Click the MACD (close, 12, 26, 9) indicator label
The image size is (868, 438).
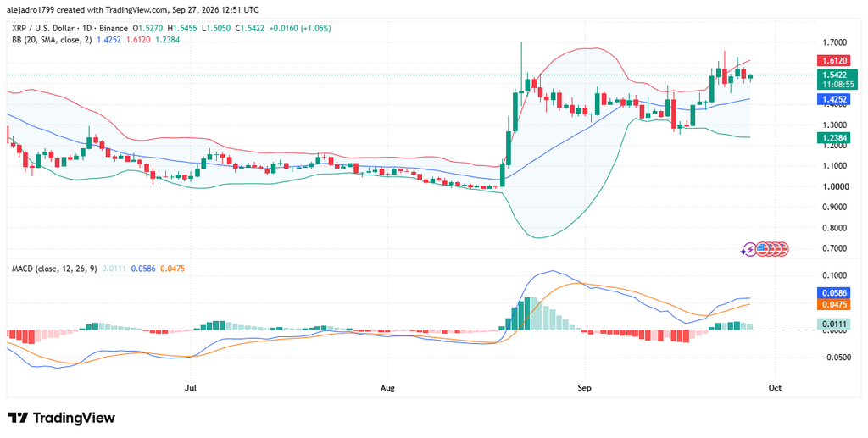coord(54,269)
